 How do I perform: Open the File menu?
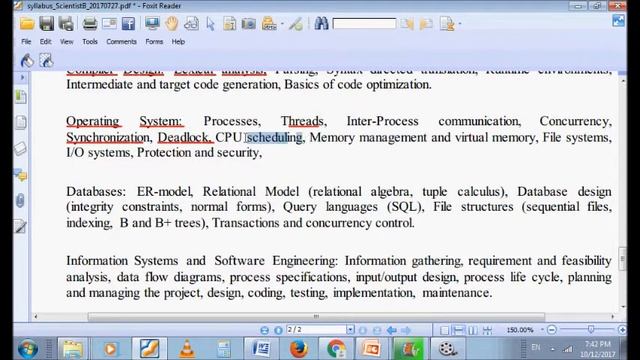tap(26, 42)
